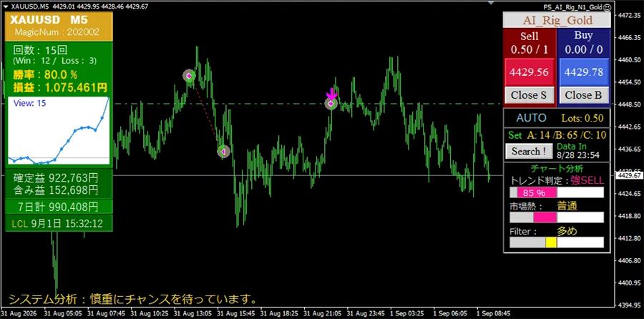
Task: Click the トレンド判定 : 強SELL label
Action: click(x=557, y=180)
